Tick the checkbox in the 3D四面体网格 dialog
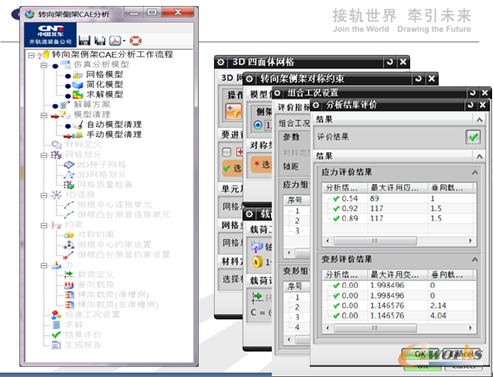Screen dimensions: 493x377 (x=227, y=152)
